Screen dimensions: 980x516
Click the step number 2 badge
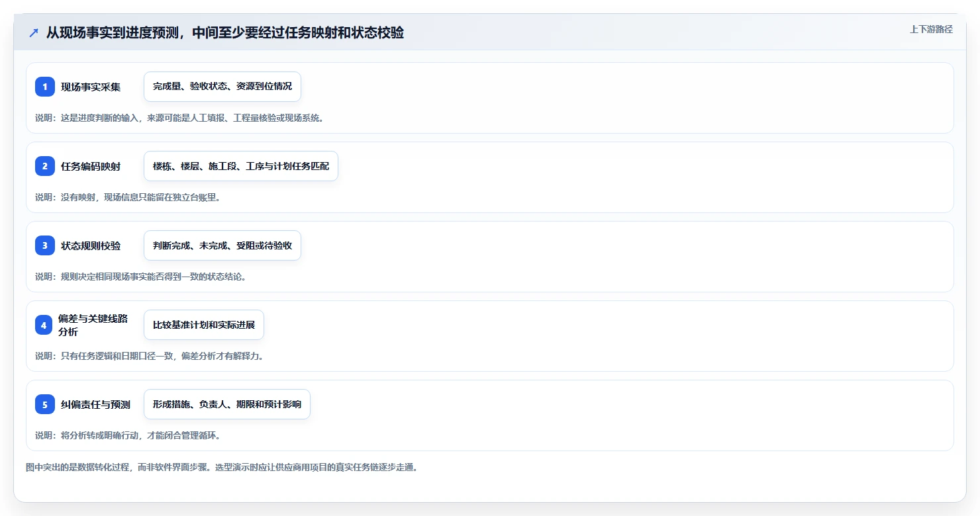pos(45,166)
